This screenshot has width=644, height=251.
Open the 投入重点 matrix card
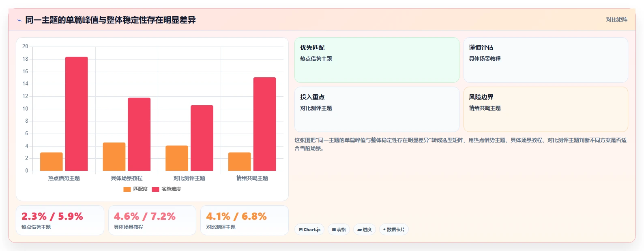[377, 109]
